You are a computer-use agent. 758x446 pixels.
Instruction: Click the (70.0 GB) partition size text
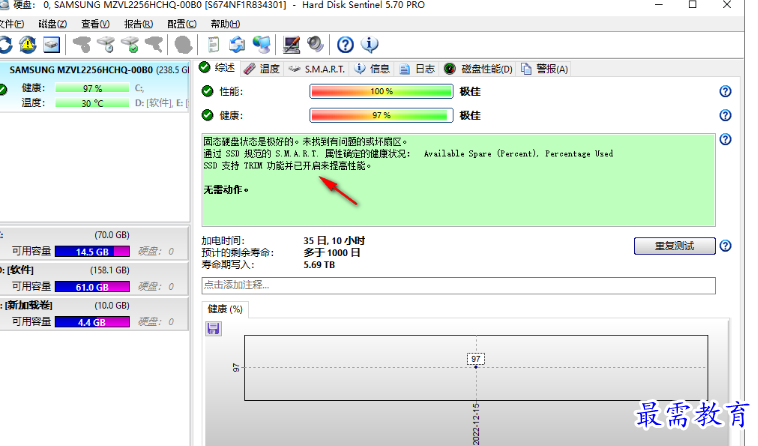(x=112, y=235)
